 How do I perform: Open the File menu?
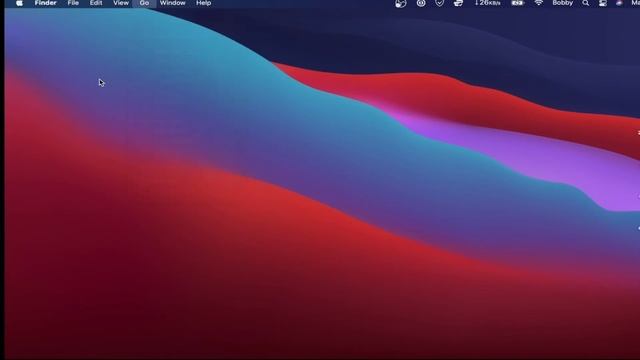click(x=73, y=3)
